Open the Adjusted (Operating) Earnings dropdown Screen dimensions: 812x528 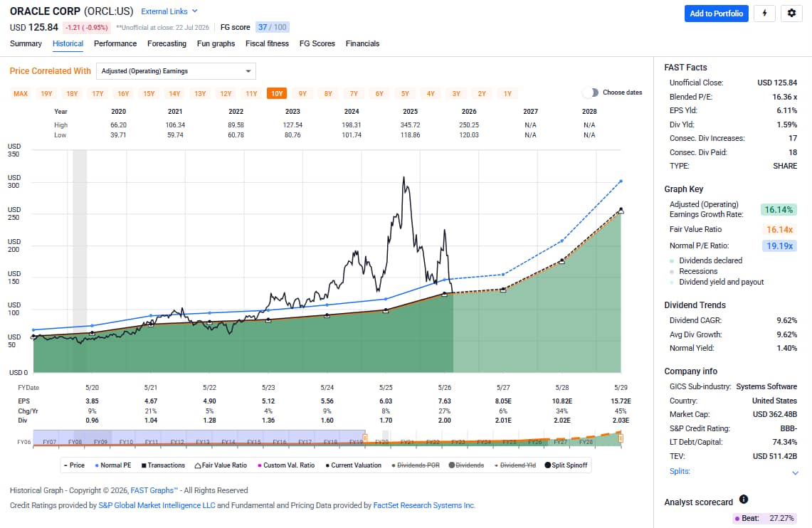[x=176, y=71]
